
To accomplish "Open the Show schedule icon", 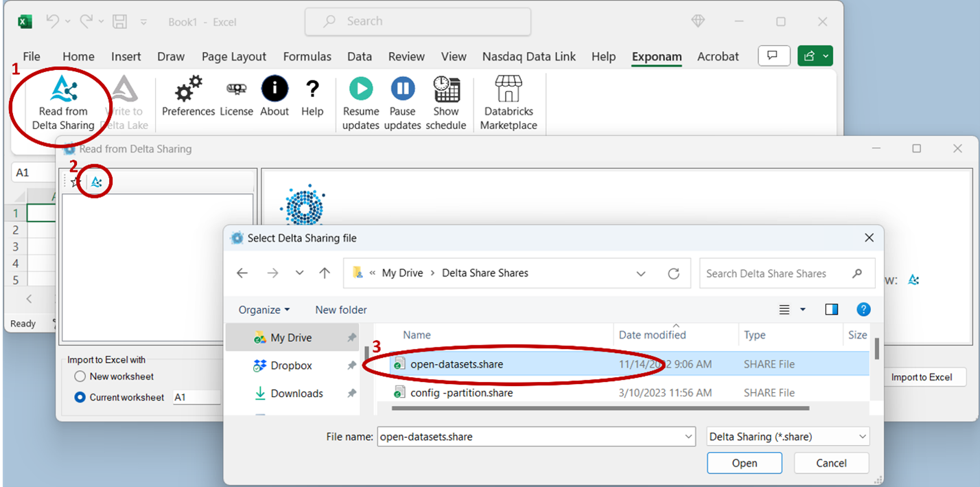I will point(446,89).
